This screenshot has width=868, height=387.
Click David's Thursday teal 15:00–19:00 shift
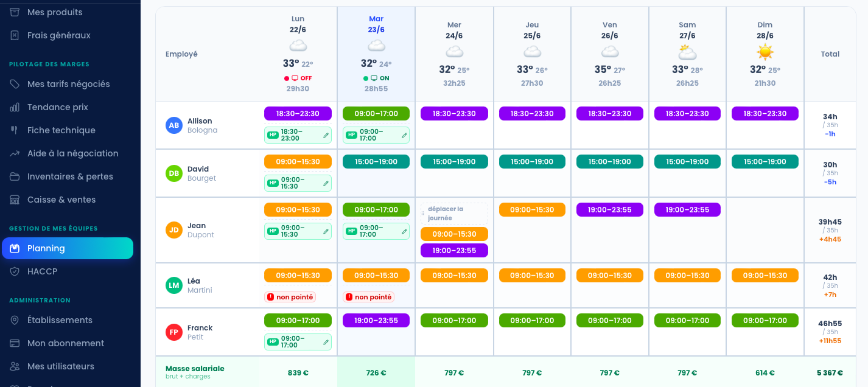(x=532, y=161)
